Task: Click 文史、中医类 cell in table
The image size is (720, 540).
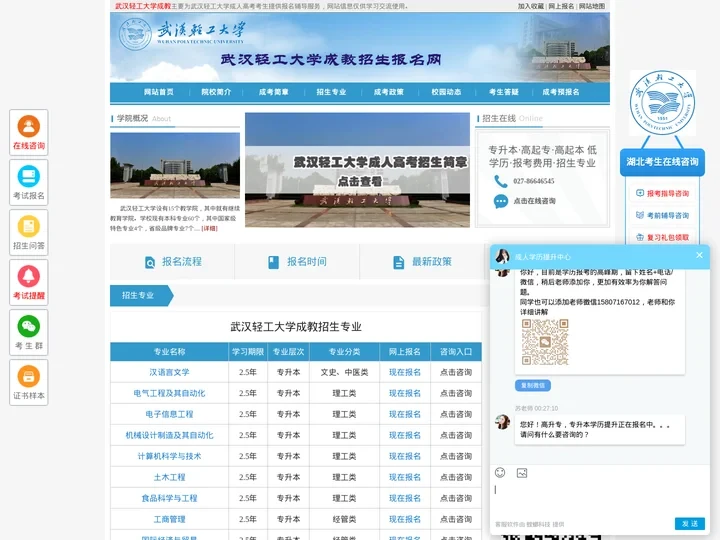Action: pyautogui.click(x=344, y=372)
